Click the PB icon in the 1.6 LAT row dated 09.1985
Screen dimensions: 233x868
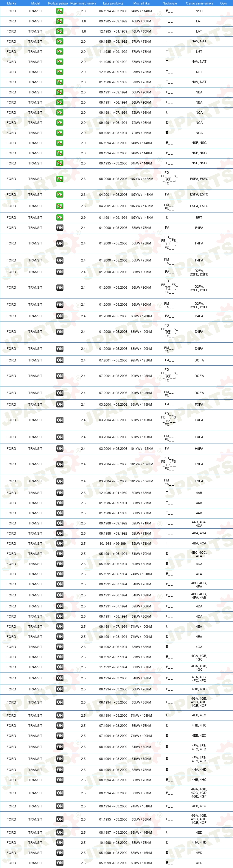coord(60,21)
